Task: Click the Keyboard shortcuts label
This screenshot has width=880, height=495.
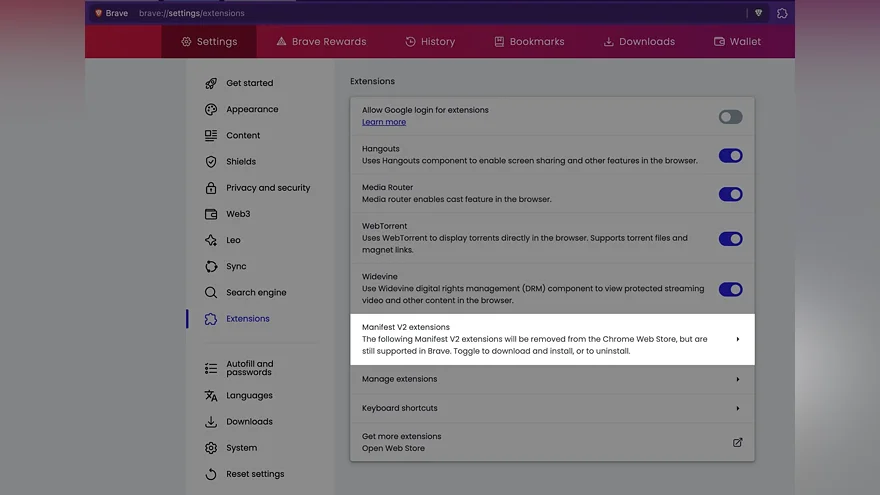Action: tap(400, 408)
